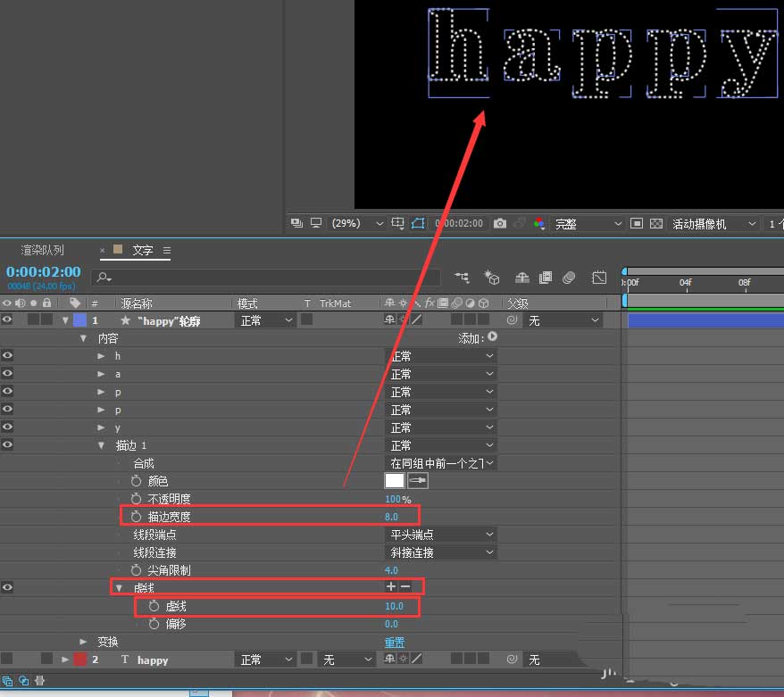Click the 添加 add-content arrow button
Image resolution: width=784 pixels, height=697 pixels.
pyautogui.click(x=492, y=338)
